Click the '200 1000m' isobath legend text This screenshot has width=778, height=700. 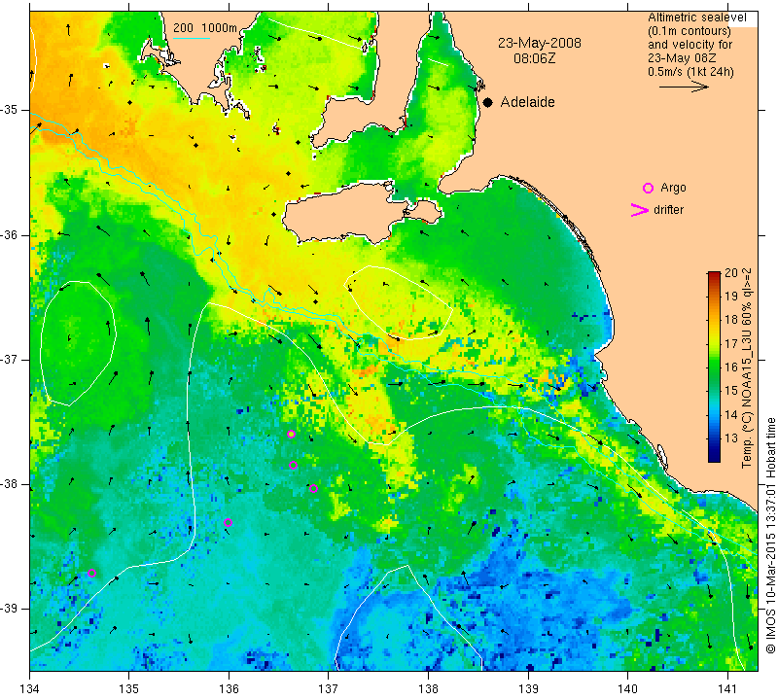205,28
